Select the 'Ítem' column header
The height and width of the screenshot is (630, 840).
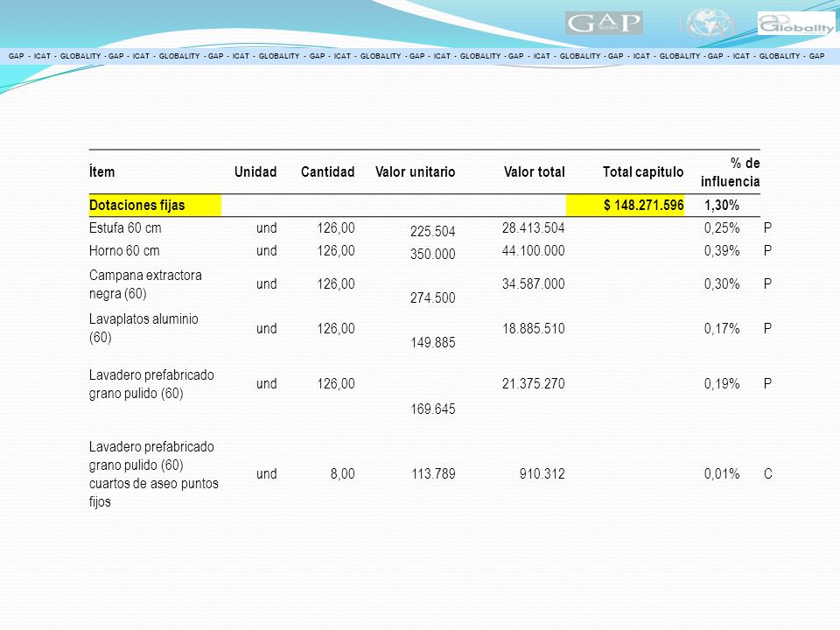point(101,172)
